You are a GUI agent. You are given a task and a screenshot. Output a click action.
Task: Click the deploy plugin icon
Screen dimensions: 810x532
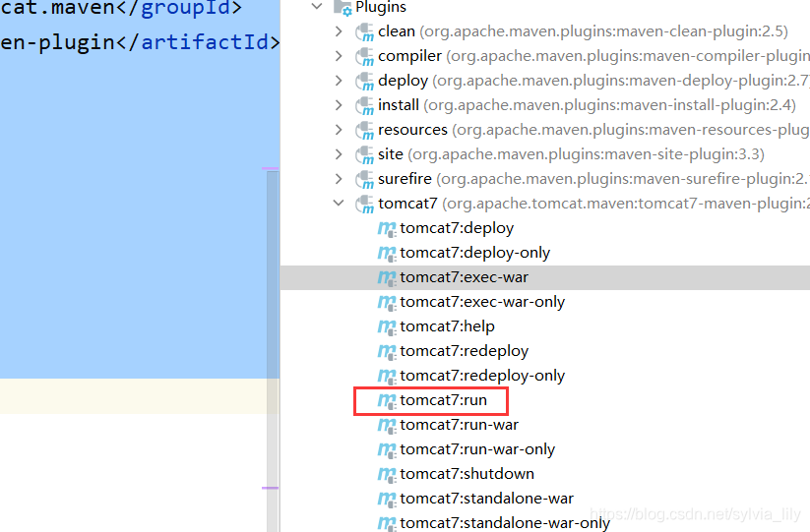[x=365, y=82]
